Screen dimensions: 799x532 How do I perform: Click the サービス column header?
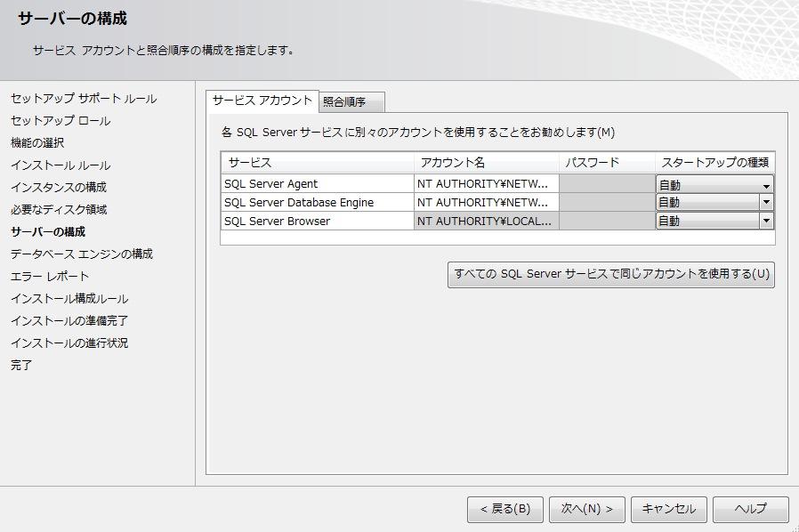(318, 163)
